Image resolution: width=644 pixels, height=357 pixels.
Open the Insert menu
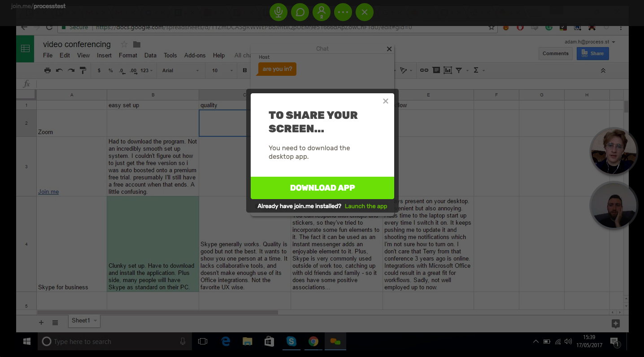pos(104,55)
